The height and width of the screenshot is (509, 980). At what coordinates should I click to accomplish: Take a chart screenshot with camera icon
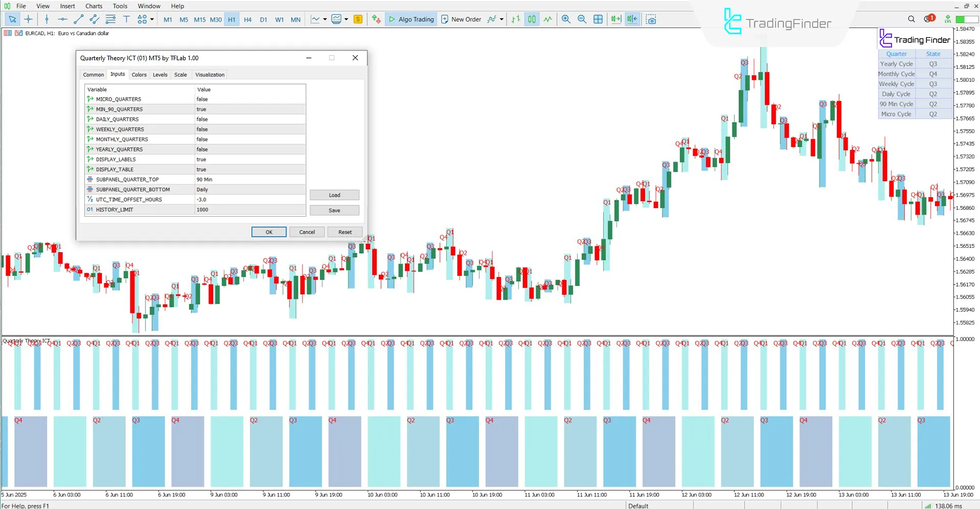(651, 19)
